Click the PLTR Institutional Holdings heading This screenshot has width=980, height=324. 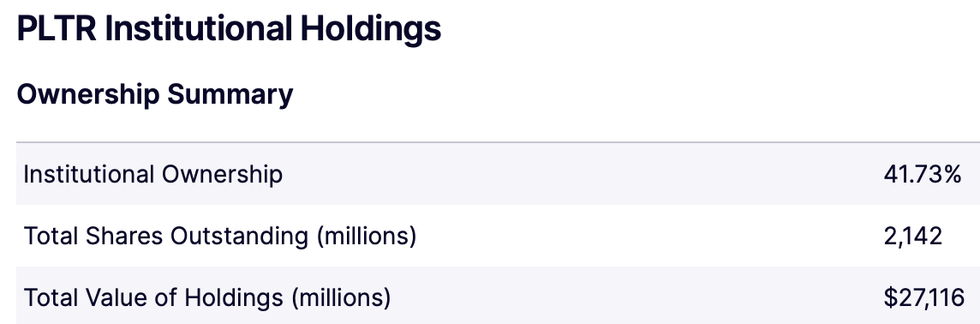229,29
